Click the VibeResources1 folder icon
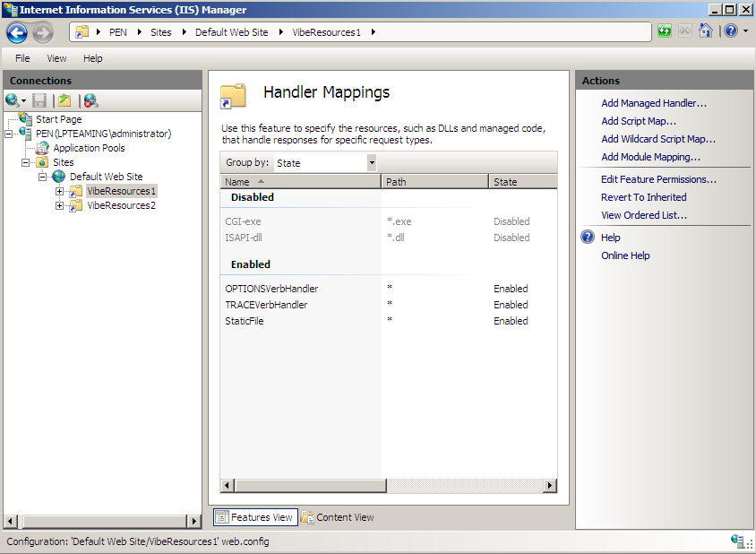Screen dimensions: 756x554 point(76,192)
